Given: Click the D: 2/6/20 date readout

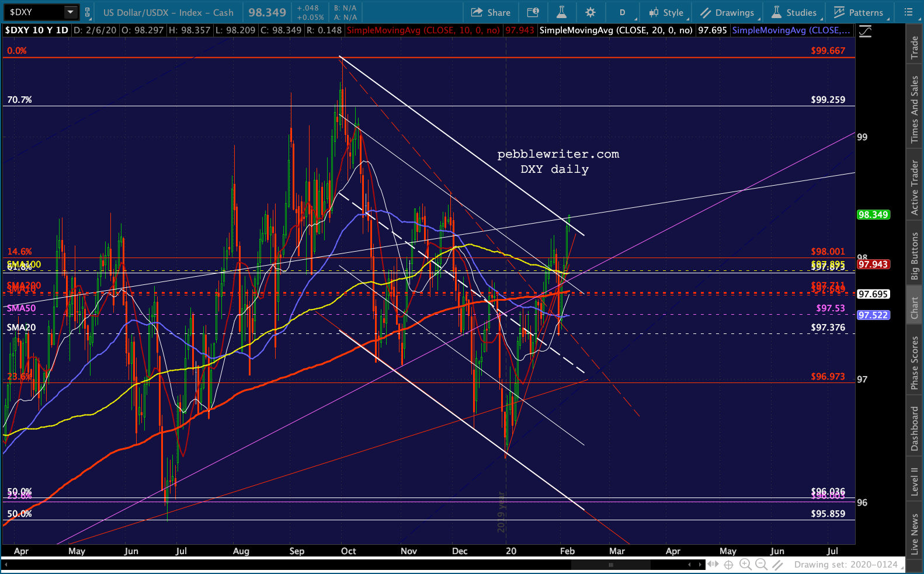Looking at the screenshot, I should coord(95,30).
